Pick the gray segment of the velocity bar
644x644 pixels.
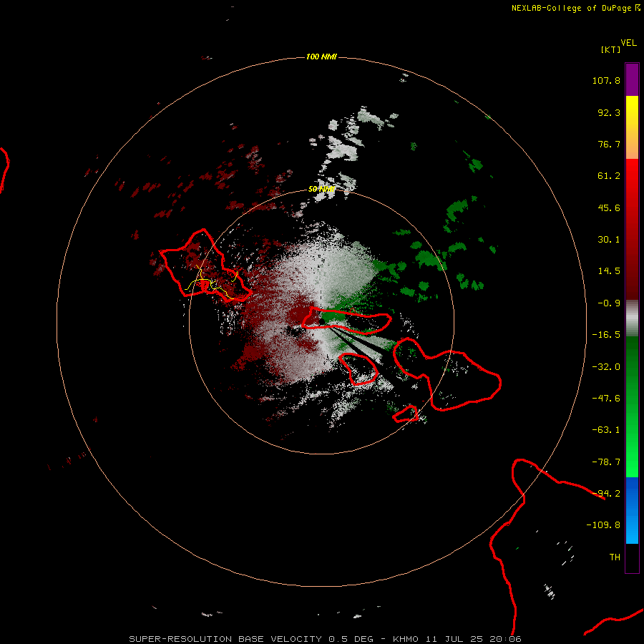pyautogui.click(x=632, y=318)
